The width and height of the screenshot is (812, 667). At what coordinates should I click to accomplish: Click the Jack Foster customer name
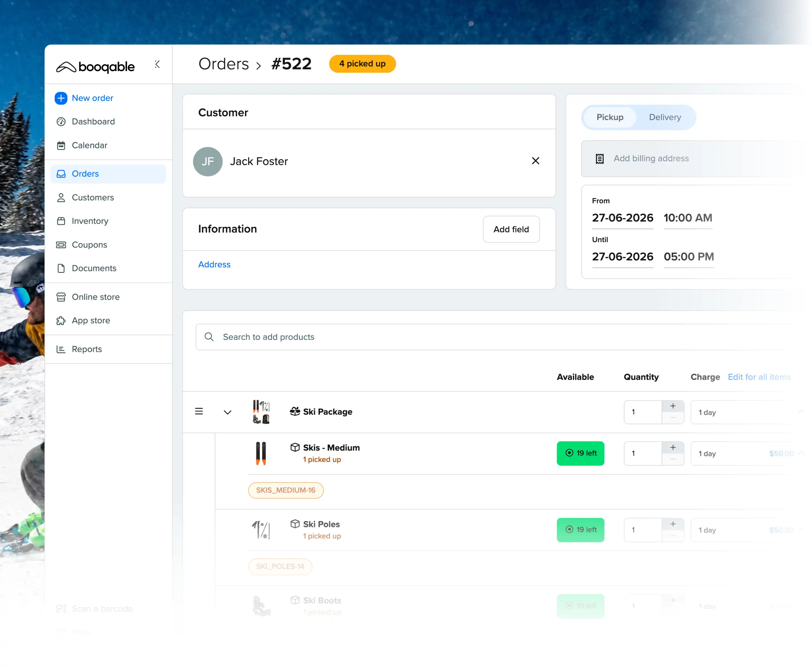coord(259,161)
